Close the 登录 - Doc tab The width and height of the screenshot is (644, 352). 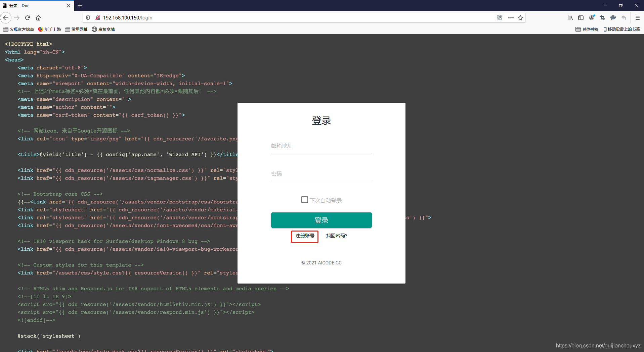(x=69, y=6)
